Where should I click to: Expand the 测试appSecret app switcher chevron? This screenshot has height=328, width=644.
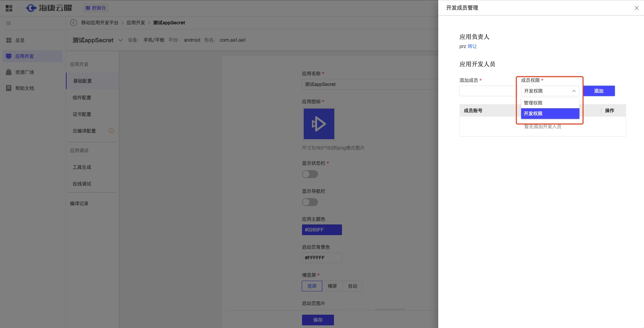120,40
